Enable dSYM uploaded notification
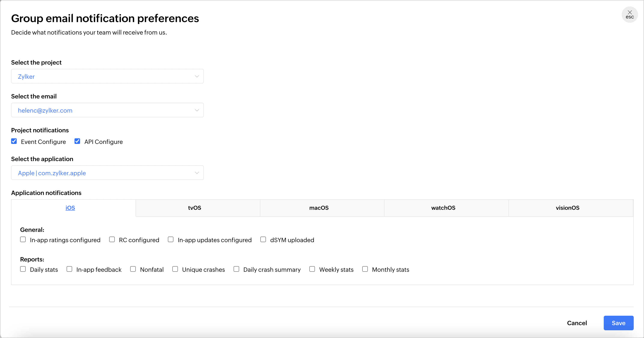 (x=263, y=239)
